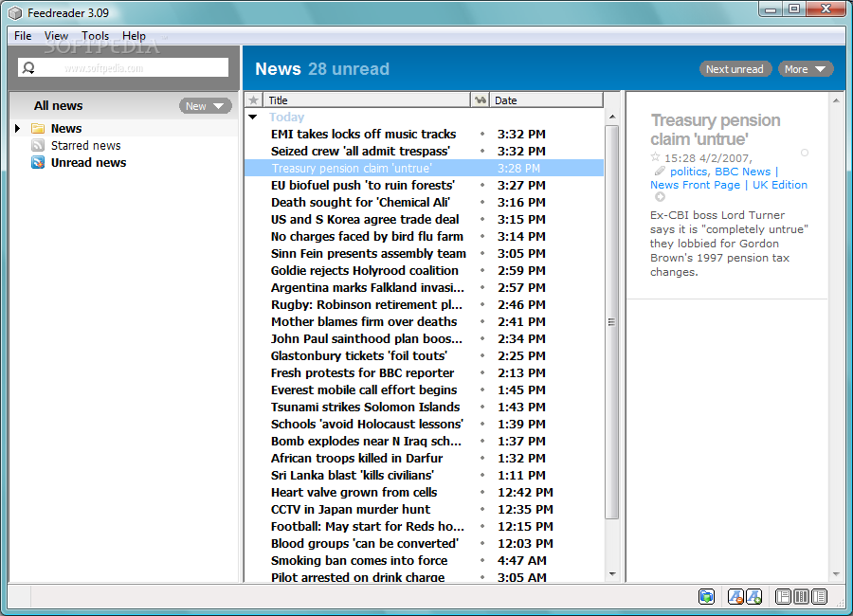Viewport: 853px width, 616px height.
Task: Open the Tools menu
Action: pyautogui.click(x=95, y=36)
